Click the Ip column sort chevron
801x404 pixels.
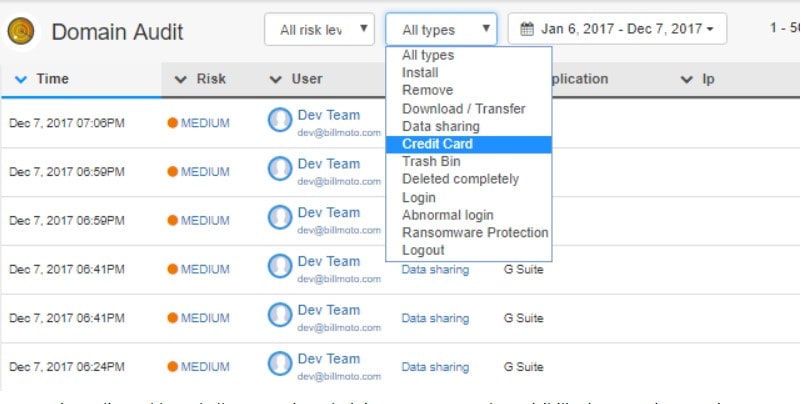click(x=687, y=79)
